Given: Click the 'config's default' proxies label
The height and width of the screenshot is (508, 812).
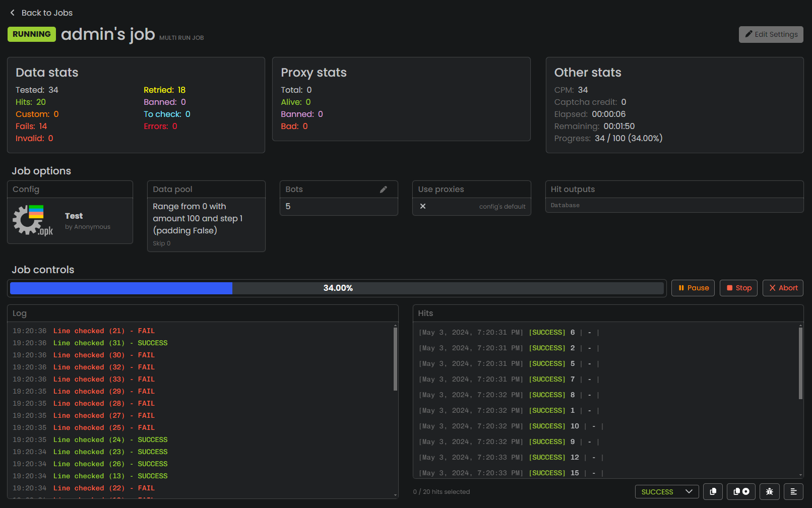Looking at the screenshot, I should click(502, 207).
